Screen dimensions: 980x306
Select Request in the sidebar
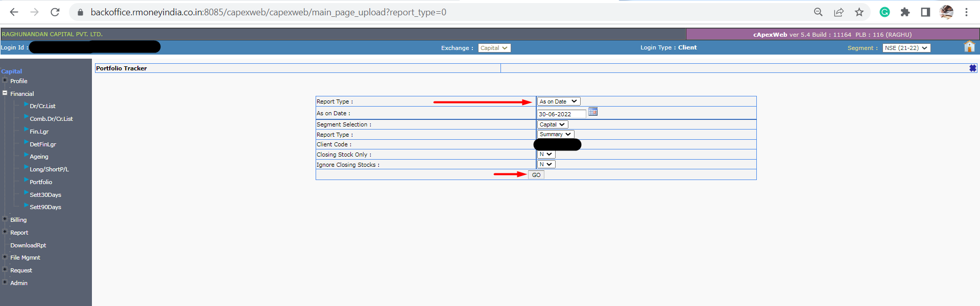[21, 270]
